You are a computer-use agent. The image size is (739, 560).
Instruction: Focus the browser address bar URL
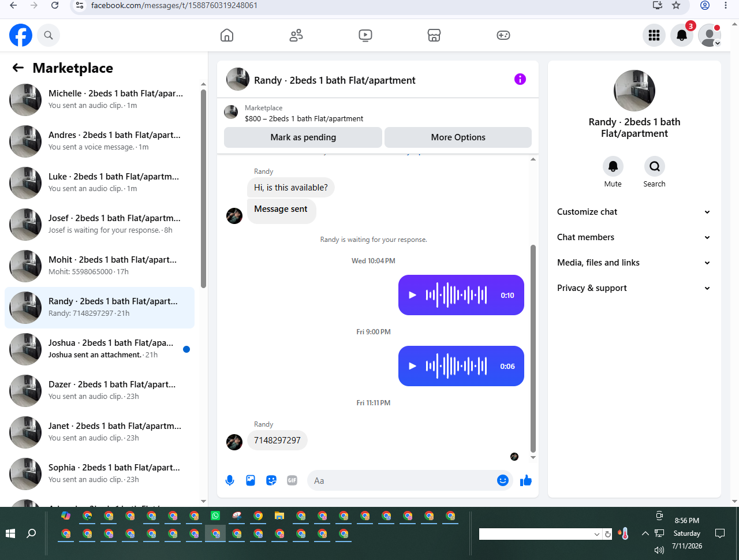click(174, 5)
